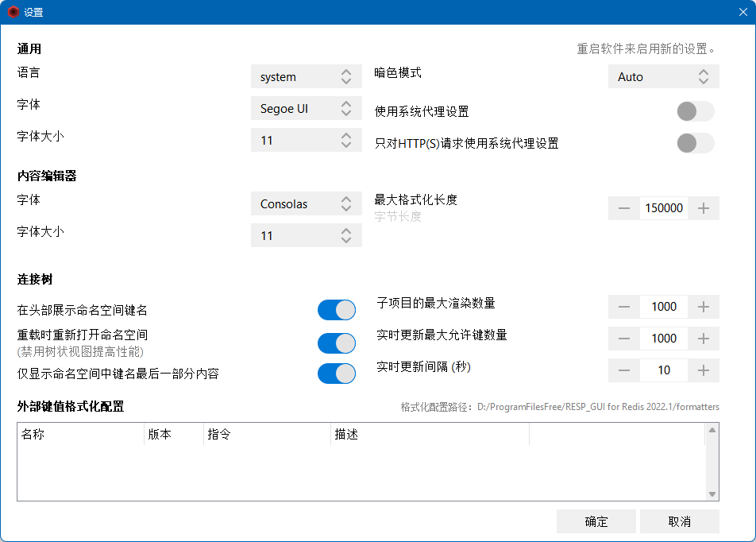
Task: Toggle 使用系统代理设置 switch
Action: (696, 111)
